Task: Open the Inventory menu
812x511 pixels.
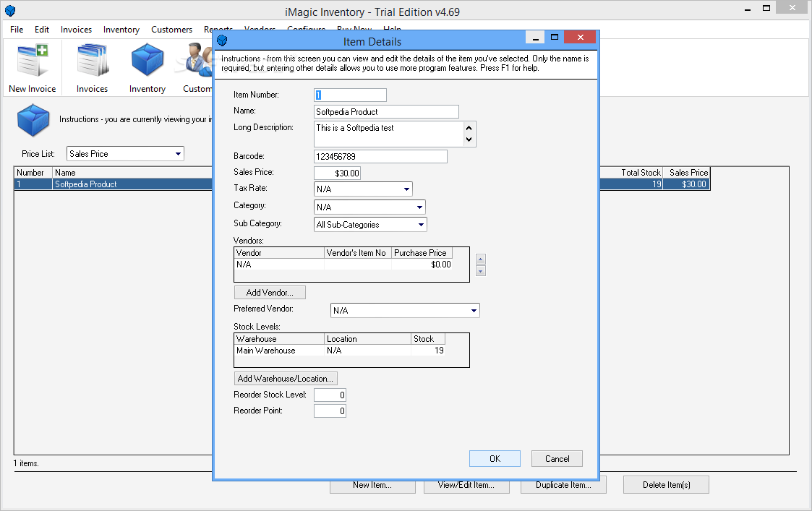Action: 121,30
